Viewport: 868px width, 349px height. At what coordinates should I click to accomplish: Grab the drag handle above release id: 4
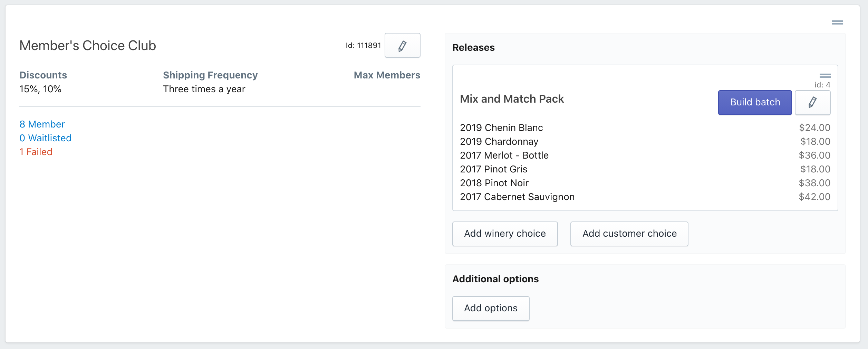click(825, 76)
